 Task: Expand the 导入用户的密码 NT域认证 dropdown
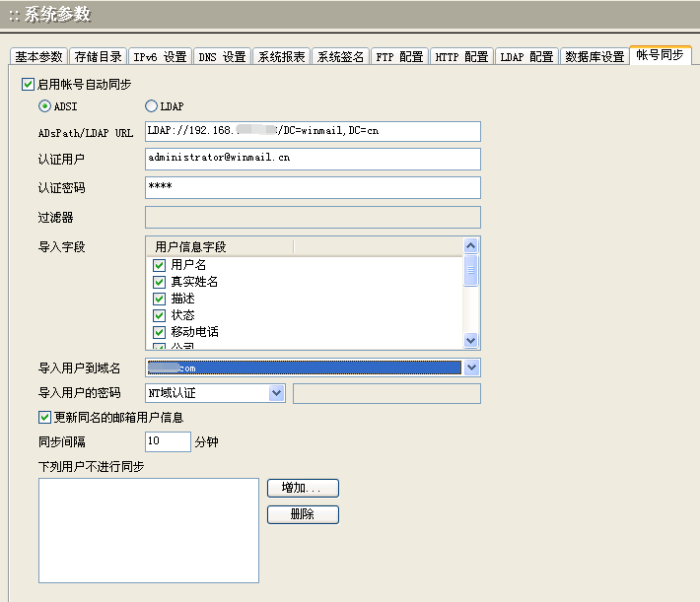coord(276,393)
